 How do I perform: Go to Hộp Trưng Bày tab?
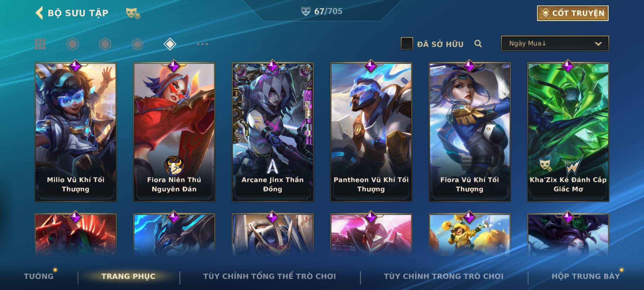pyautogui.click(x=586, y=276)
